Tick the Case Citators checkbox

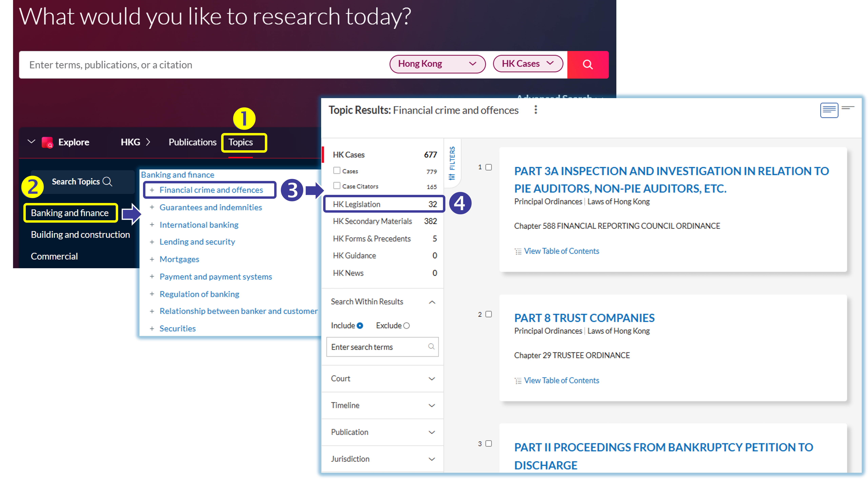337,186
